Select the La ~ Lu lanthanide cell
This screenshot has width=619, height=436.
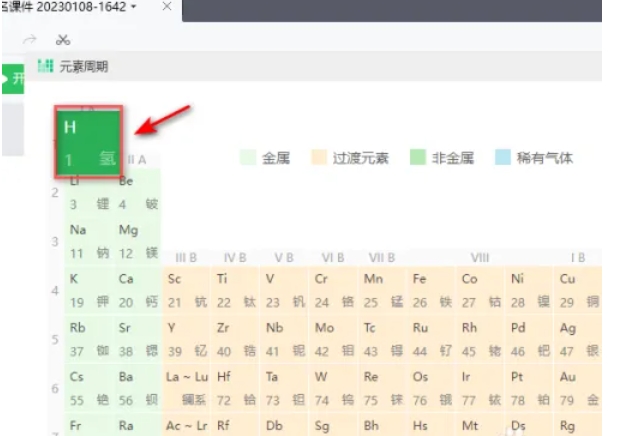(186, 388)
